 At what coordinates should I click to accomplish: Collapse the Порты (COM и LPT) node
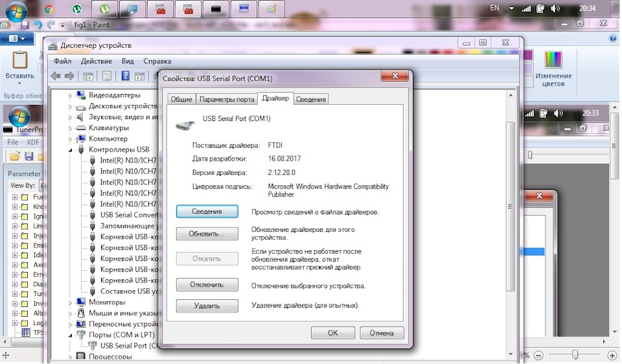tap(70, 335)
